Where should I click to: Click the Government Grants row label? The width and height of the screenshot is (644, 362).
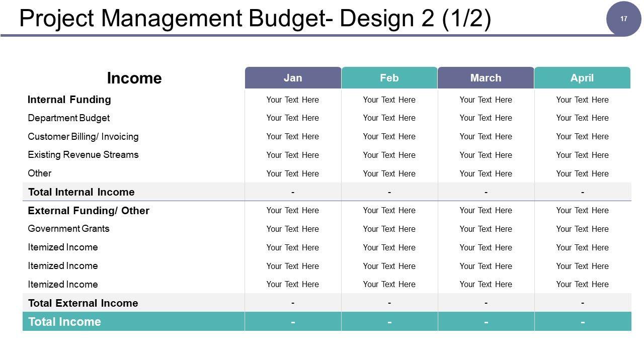click(x=68, y=229)
